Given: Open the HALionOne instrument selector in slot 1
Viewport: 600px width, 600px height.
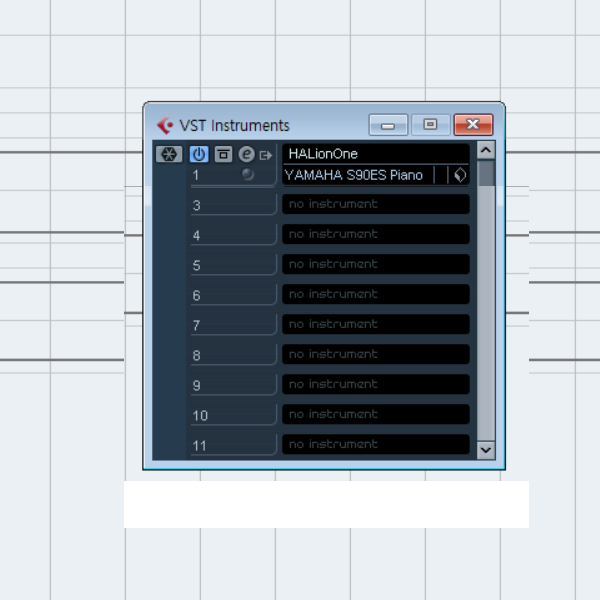Looking at the screenshot, I should coord(376,154).
